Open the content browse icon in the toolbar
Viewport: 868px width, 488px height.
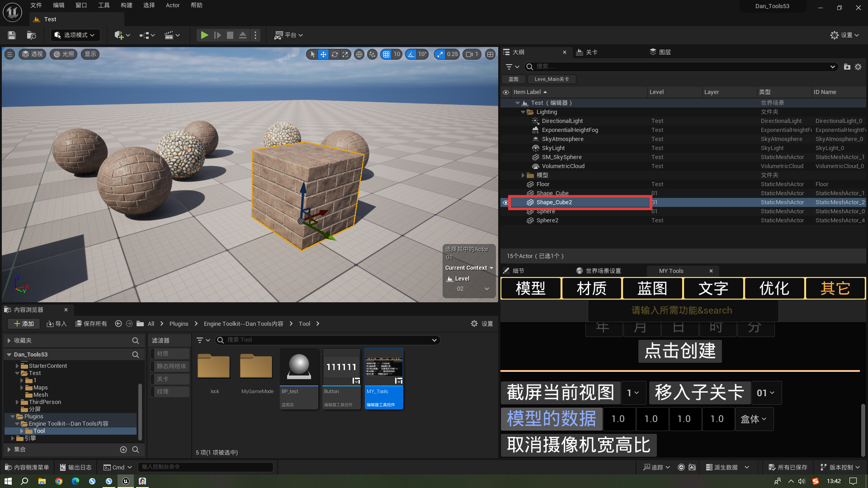[31, 35]
